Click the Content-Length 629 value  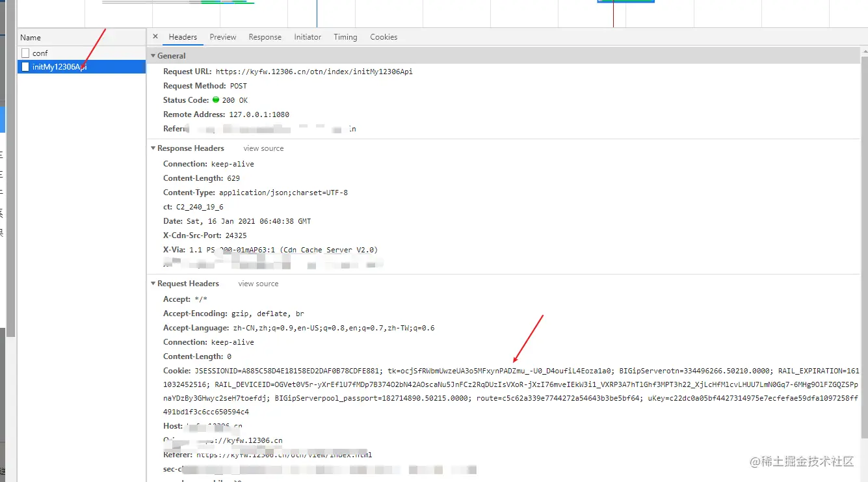(x=233, y=178)
